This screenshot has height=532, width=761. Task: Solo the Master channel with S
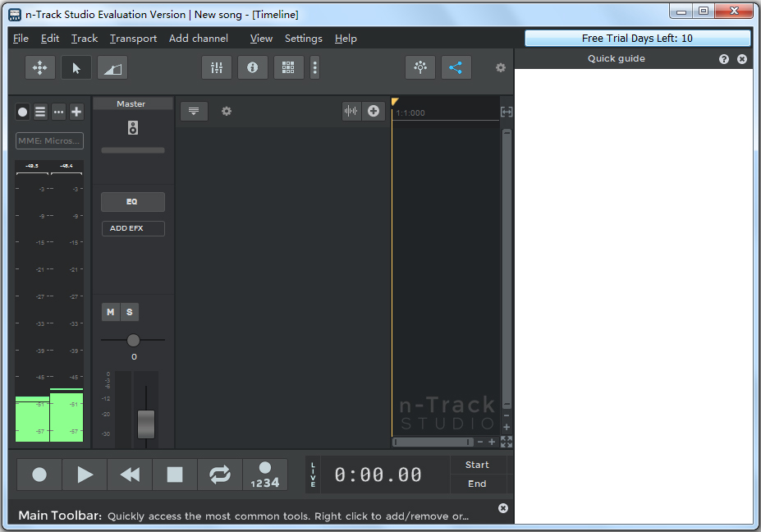(x=130, y=312)
